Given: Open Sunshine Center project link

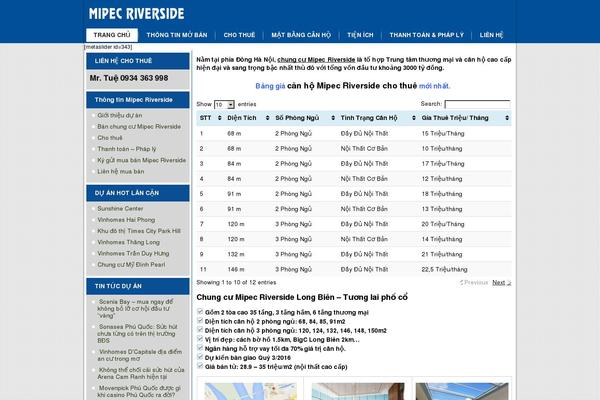Looking at the screenshot, I should point(120,209).
